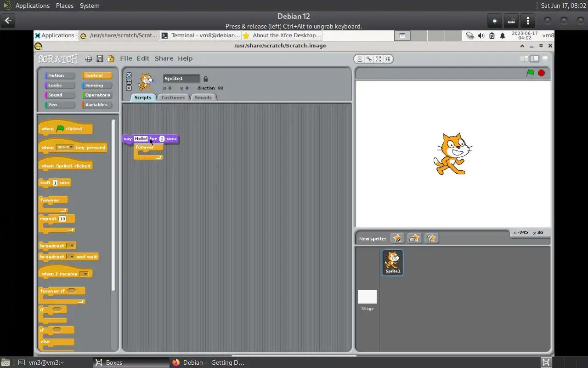Set rotation style to can rotate
588x368 pixels.
click(129, 75)
